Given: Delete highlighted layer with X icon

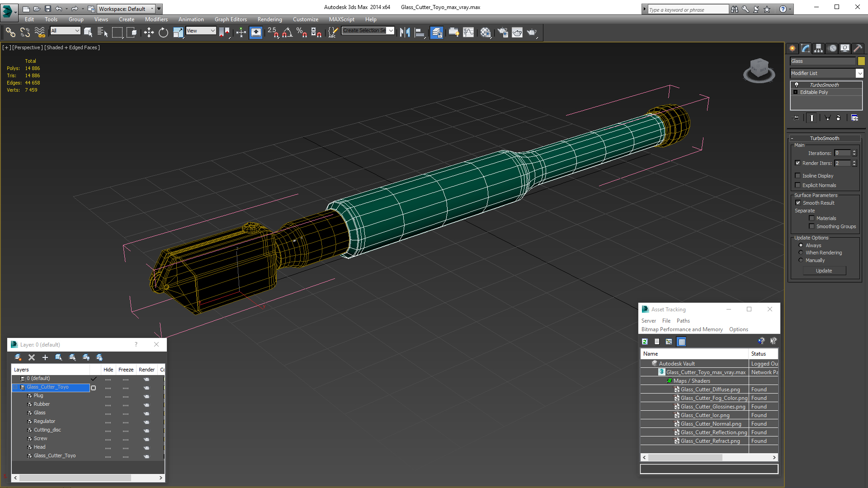Looking at the screenshot, I should (32, 357).
